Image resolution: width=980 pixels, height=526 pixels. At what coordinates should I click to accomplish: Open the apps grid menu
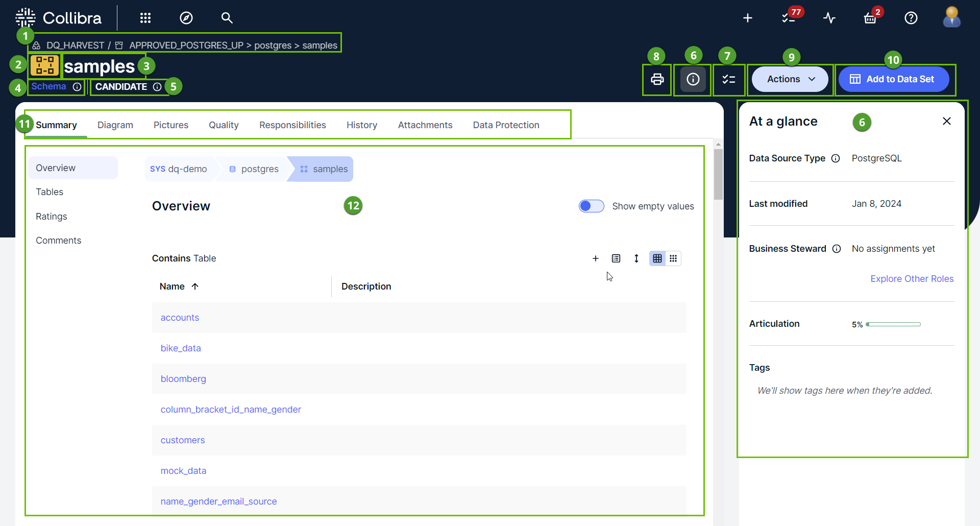pos(145,18)
